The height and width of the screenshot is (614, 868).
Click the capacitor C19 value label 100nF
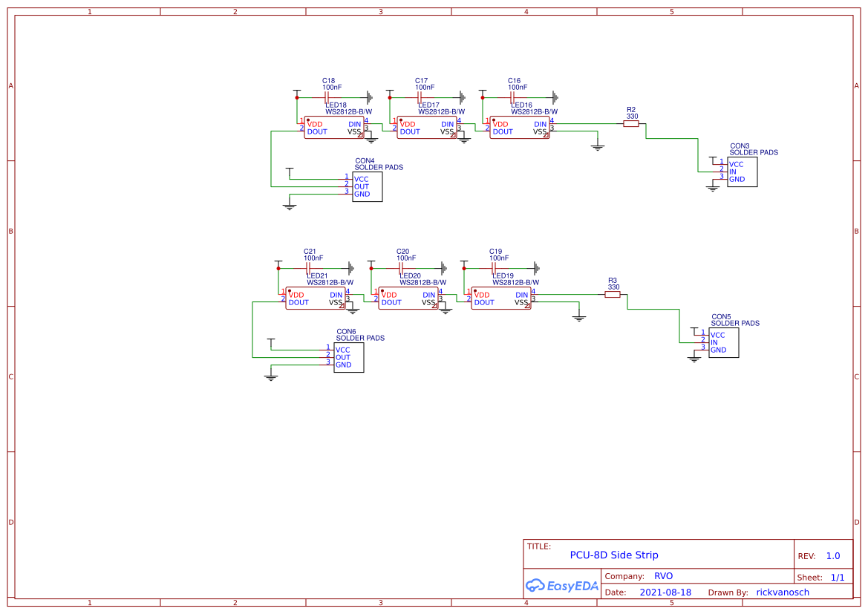497,258
